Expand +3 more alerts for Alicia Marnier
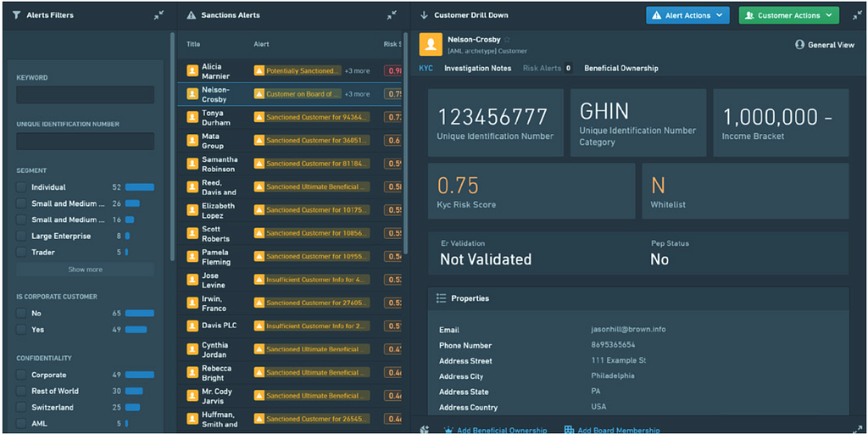868x434 pixels. pos(357,71)
